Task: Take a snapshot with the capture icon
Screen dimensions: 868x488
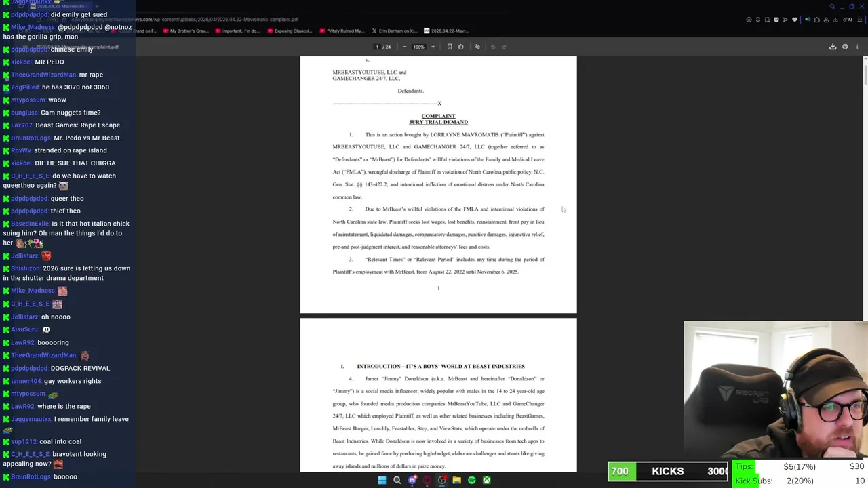Action: [x=767, y=20]
